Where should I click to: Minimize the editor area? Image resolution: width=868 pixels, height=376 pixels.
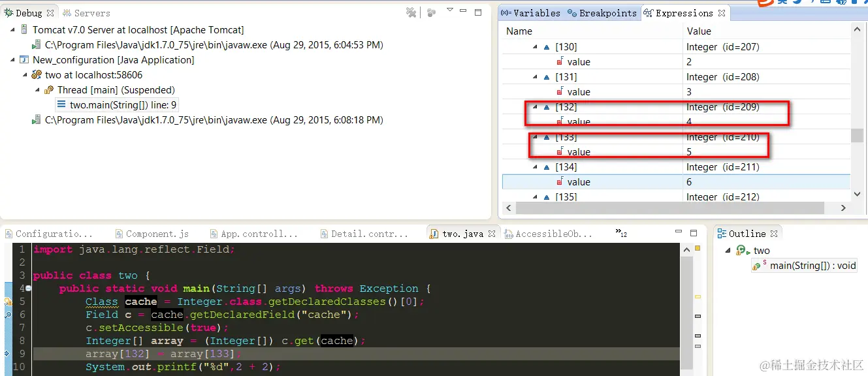(x=680, y=232)
